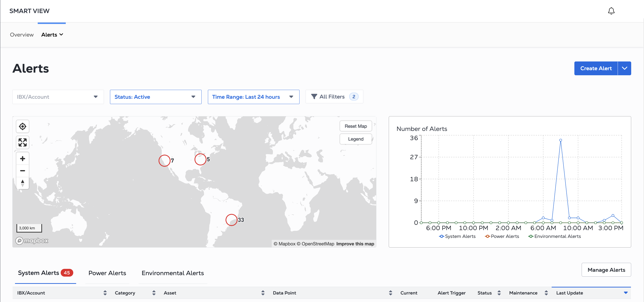Viewport: 644px width, 302px height.
Task: Toggle Power Alerts series in chart legend
Action: [502, 236]
